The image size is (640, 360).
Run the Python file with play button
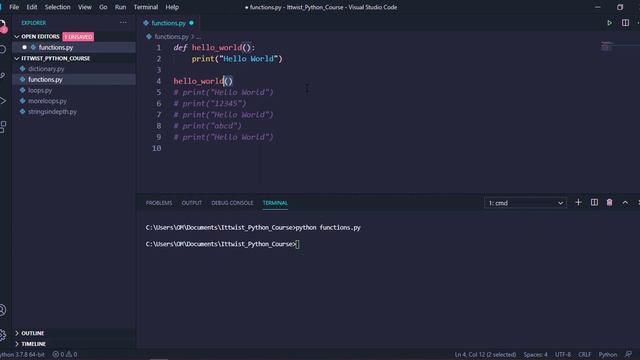609,23
